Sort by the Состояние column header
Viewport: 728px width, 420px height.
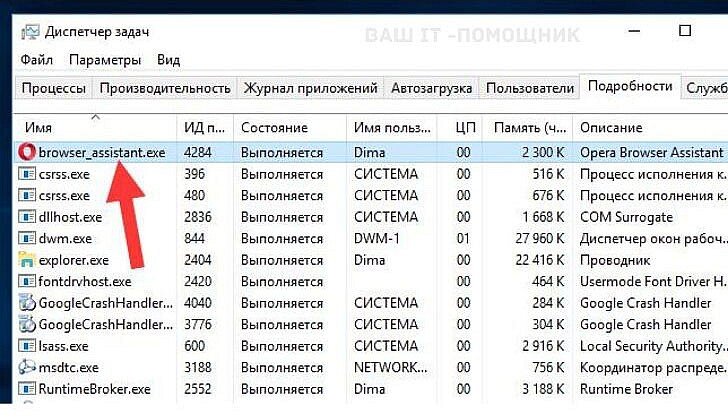290,127
